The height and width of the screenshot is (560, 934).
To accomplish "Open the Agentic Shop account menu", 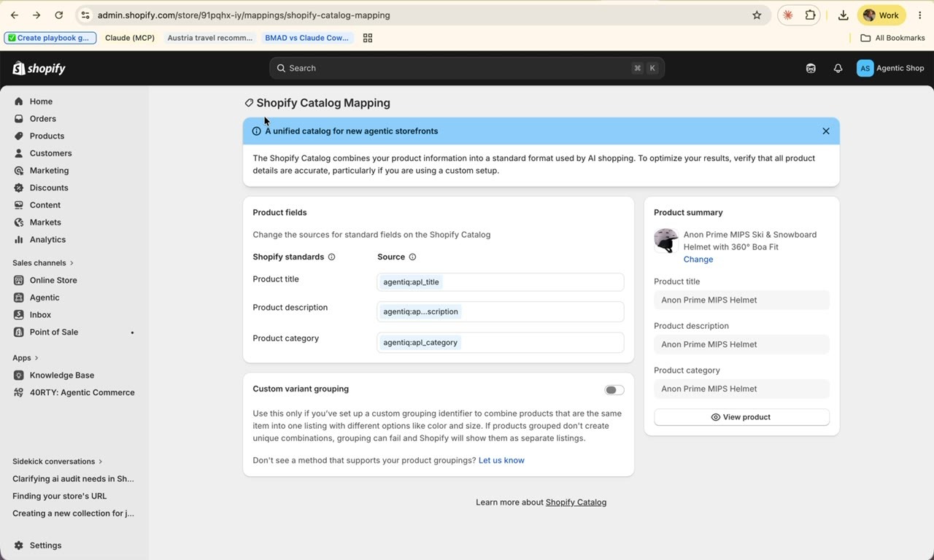I will 891,68.
